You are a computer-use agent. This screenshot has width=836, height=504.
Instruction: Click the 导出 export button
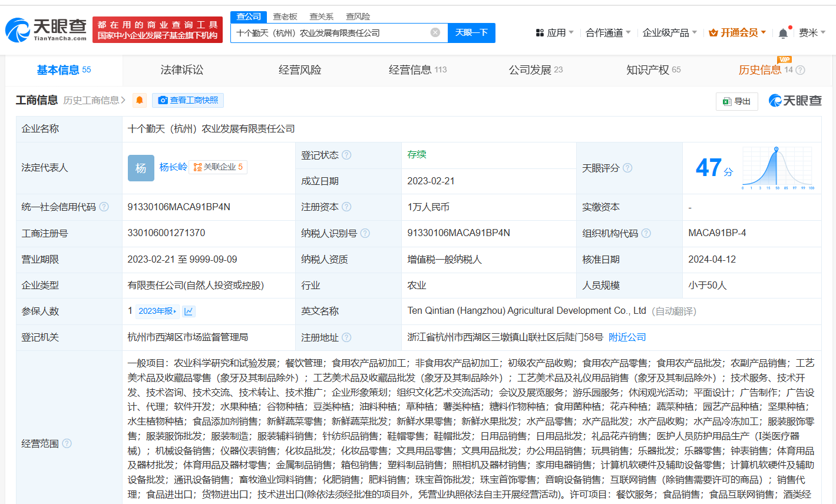pyautogui.click(x=736, y=101)
